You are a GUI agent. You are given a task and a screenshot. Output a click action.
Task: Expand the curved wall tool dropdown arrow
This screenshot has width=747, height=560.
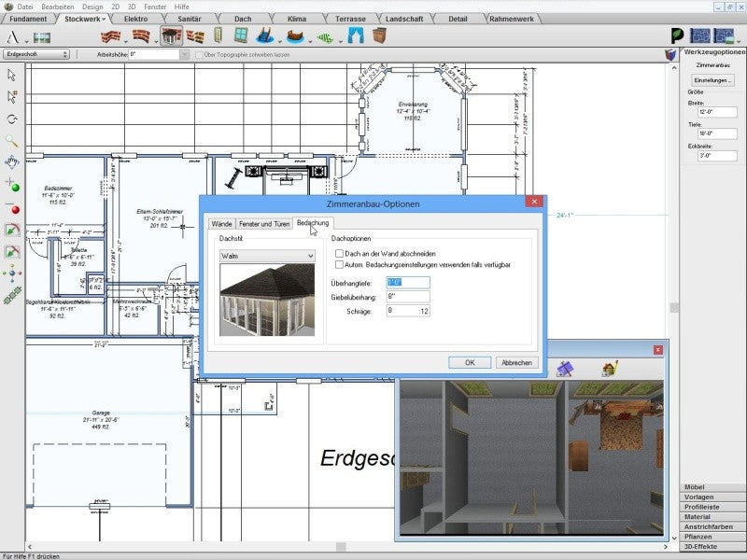pyautogui.click(x=156, y=42)
